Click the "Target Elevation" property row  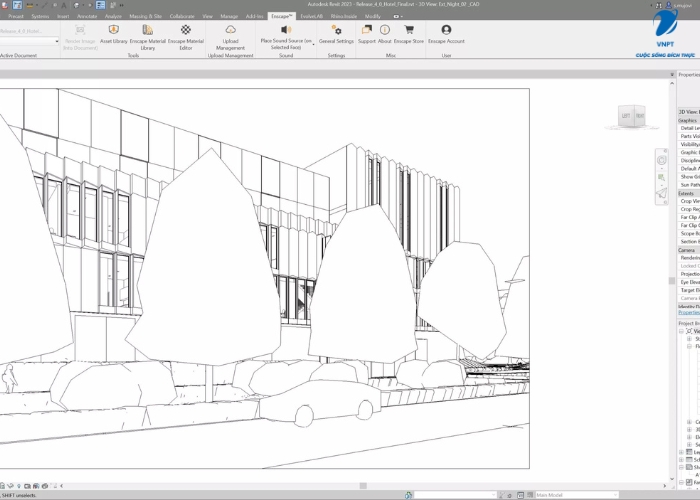689,290
